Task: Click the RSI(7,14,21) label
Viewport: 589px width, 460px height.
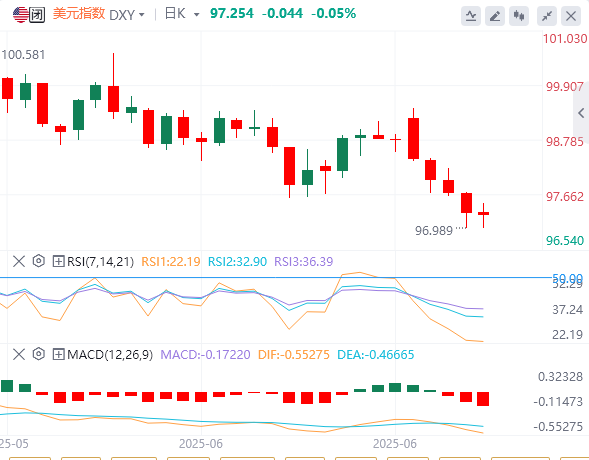Action: (100, 261)
